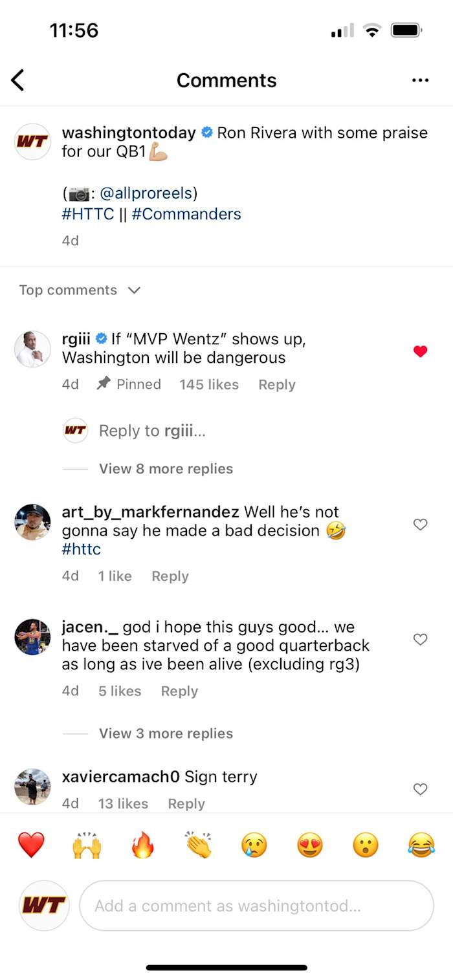Like art_by_markfernandez's comment
The height and width of the screenshot is (980, 453).
[x=421, y=525]
